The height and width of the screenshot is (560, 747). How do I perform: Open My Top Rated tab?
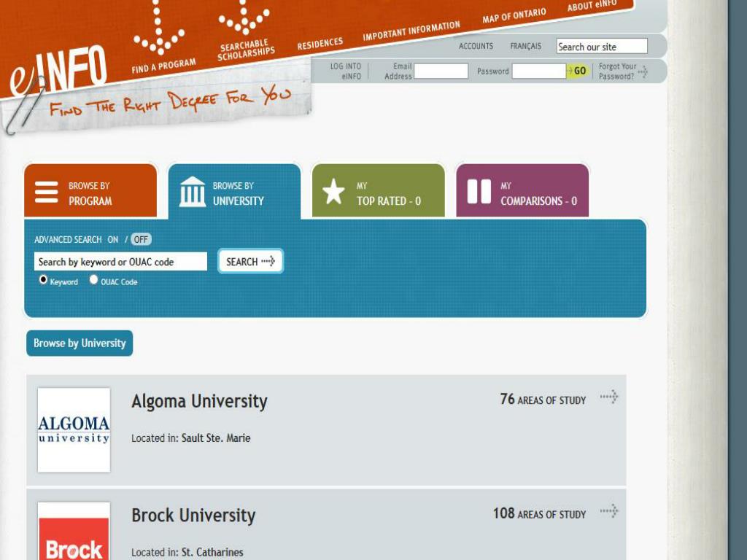(379, 191)
